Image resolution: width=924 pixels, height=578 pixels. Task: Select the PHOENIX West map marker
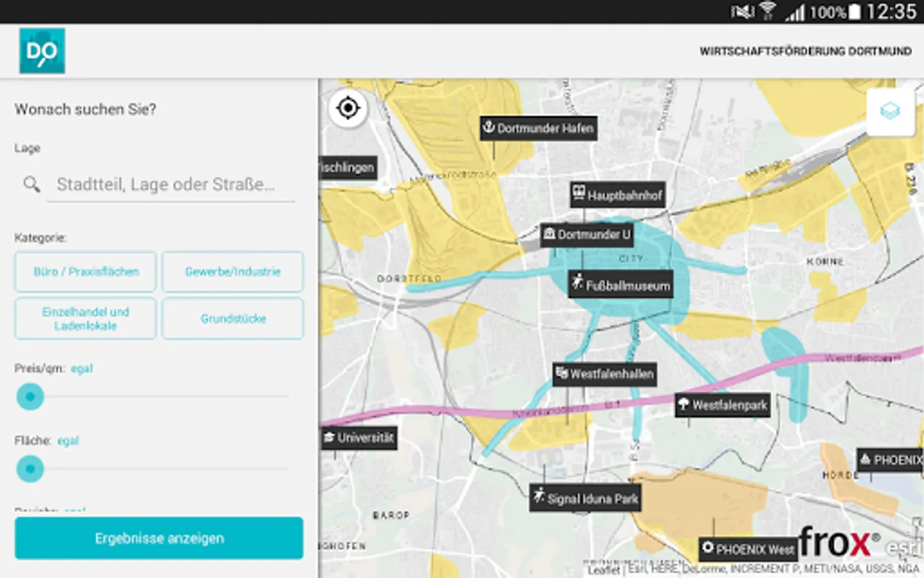748,549
